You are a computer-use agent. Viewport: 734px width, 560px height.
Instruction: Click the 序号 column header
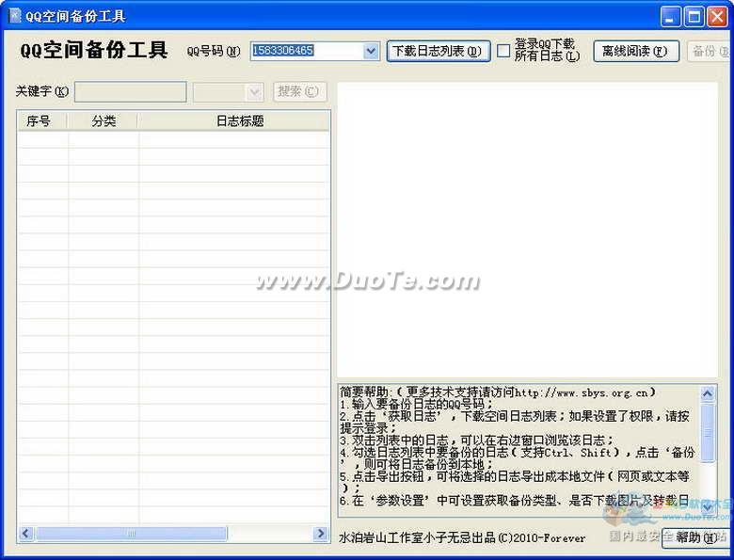41,121
